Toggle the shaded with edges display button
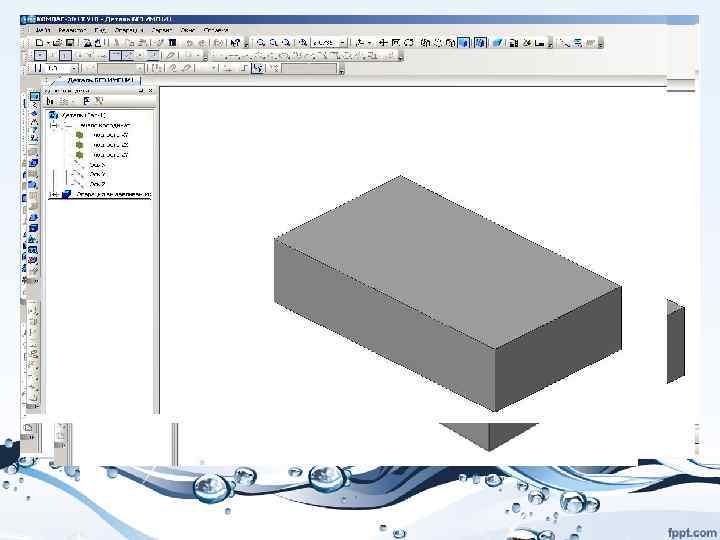Viewport: 720px width, 540px height. [x=480, y=43]
